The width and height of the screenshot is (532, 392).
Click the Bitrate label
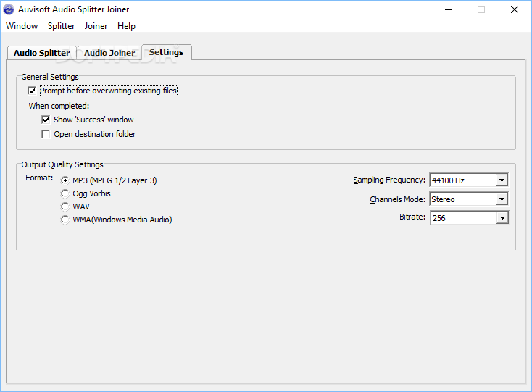click(412, 217)
